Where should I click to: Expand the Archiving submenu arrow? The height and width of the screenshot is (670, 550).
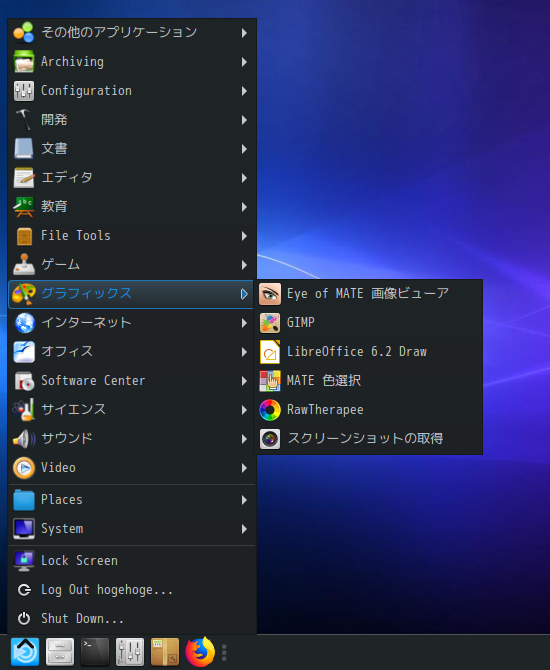244,62
